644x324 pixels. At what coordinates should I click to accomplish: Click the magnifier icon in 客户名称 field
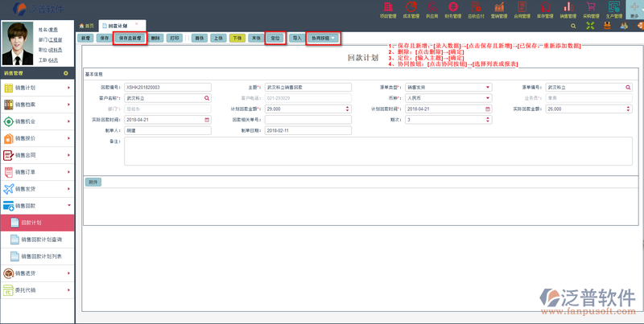click(x=208, y=97)
